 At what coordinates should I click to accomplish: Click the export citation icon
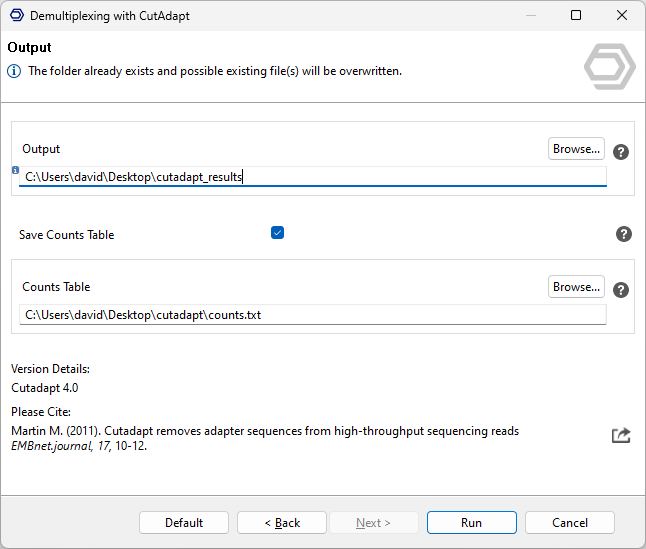(x=621, y=435)
